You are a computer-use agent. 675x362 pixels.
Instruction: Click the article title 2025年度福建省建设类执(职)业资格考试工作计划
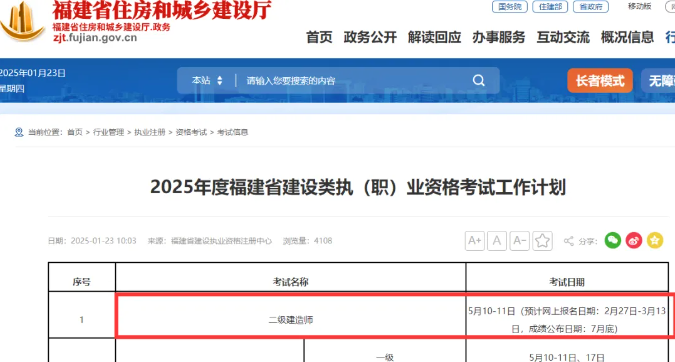point(358,187)
